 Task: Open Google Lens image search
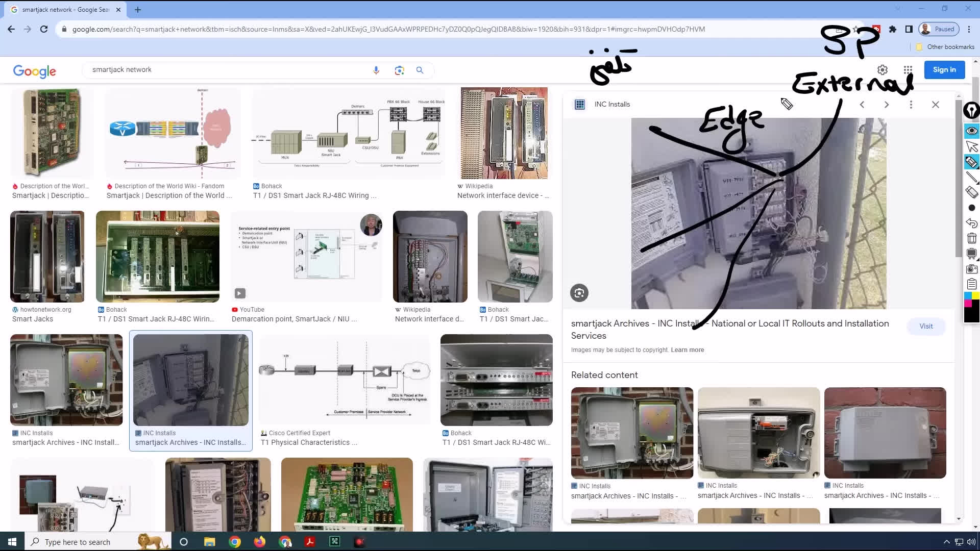pyautogui.click(x=399, y=70)
